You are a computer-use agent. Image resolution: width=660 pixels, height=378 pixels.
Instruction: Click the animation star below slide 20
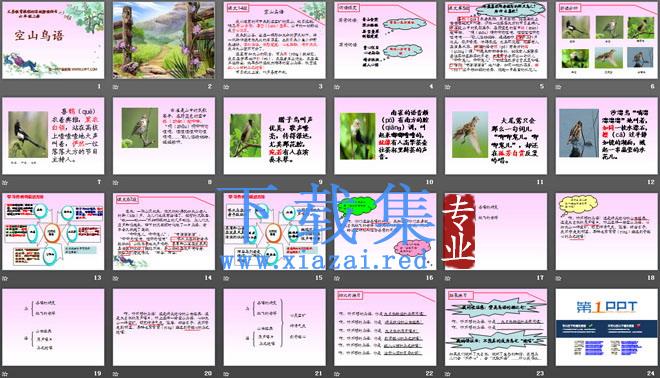116,374
